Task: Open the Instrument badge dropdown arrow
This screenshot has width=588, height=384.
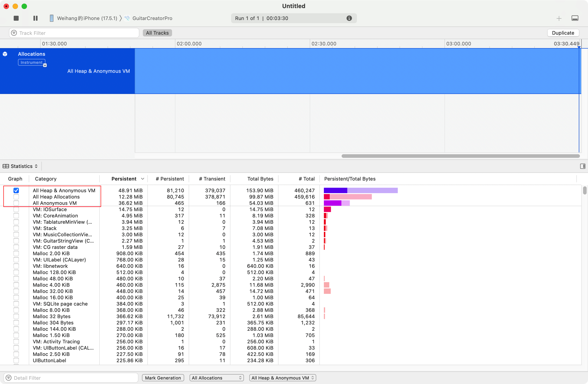Action: pos(45,65)
